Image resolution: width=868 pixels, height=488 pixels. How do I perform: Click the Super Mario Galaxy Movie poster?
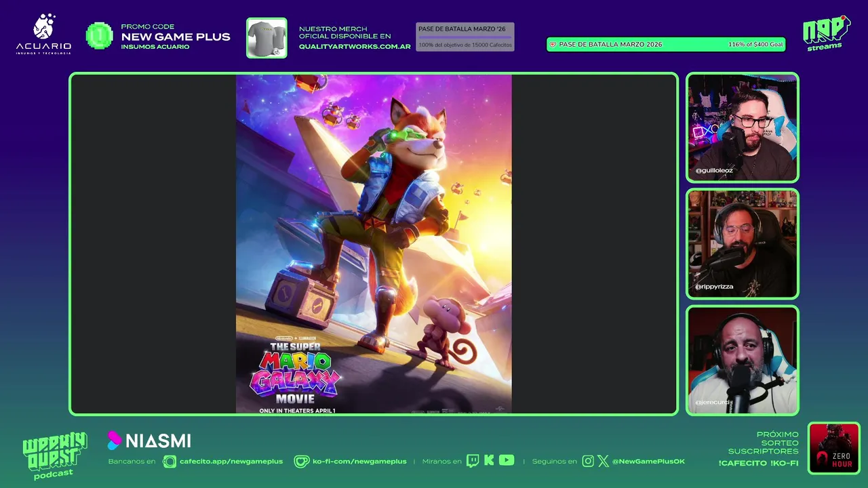(374, 244)
